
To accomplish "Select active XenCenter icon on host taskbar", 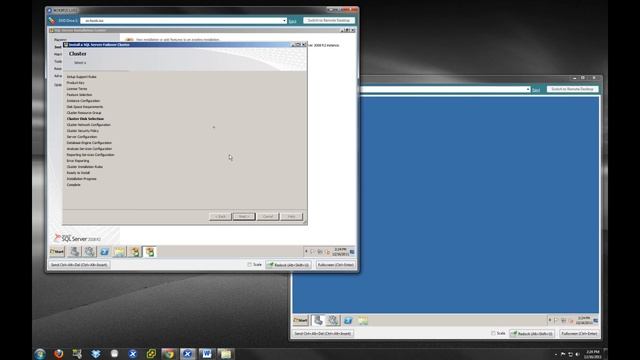I will point(188,354).
